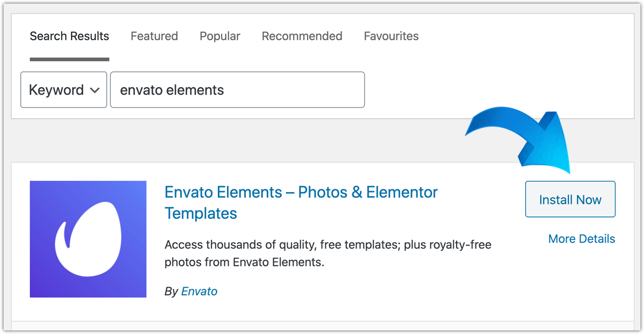Screen dimensions: 644x334
Task: Open the Recommended tab
Action: click(x=302, y=36)
